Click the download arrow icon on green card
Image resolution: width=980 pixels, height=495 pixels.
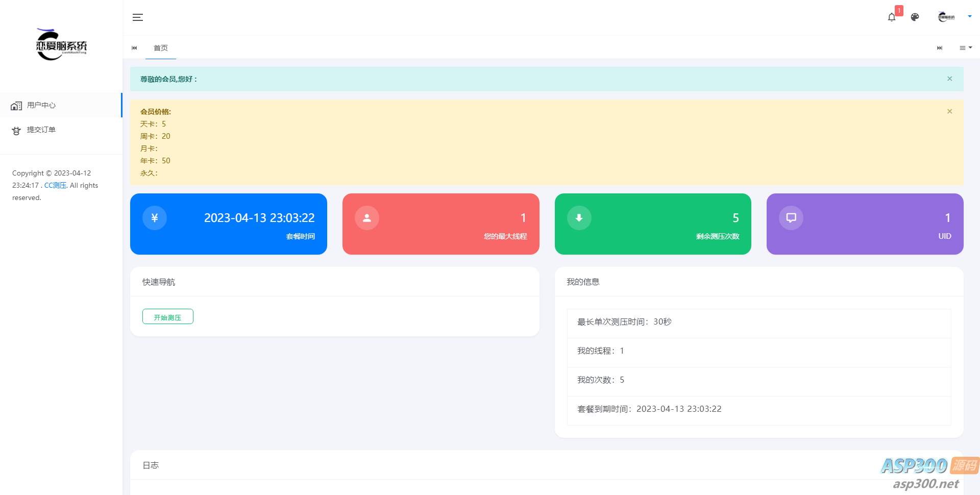pyautogui.click(x=579, y=218)
